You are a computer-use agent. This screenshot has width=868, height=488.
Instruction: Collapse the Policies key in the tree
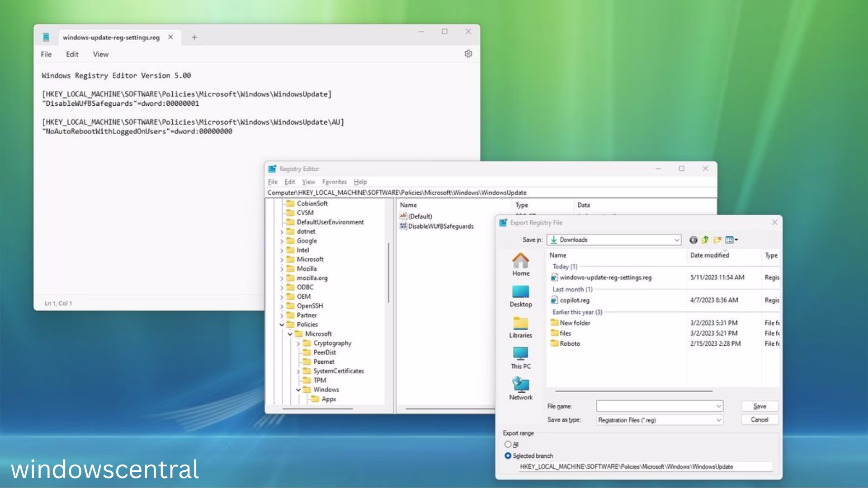(282, 324)
